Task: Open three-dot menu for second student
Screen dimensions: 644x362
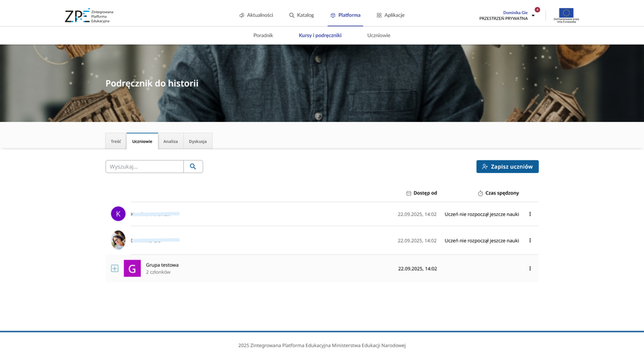Action: point(530,240)
